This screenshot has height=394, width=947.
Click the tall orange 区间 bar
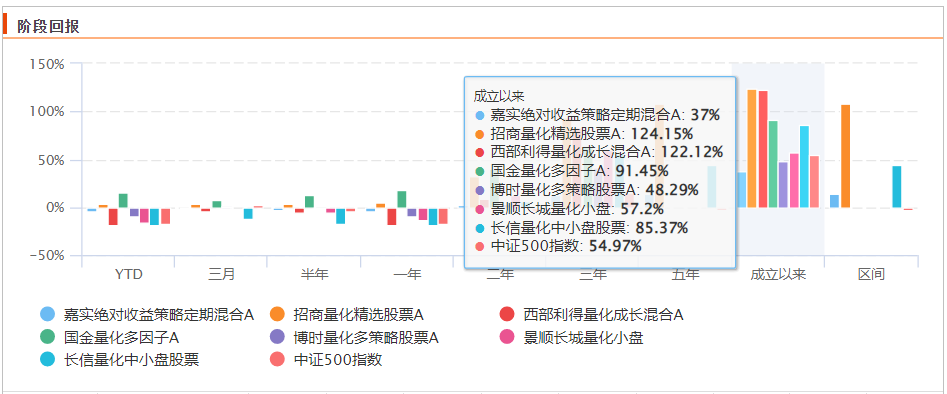[x=845, y=156]
